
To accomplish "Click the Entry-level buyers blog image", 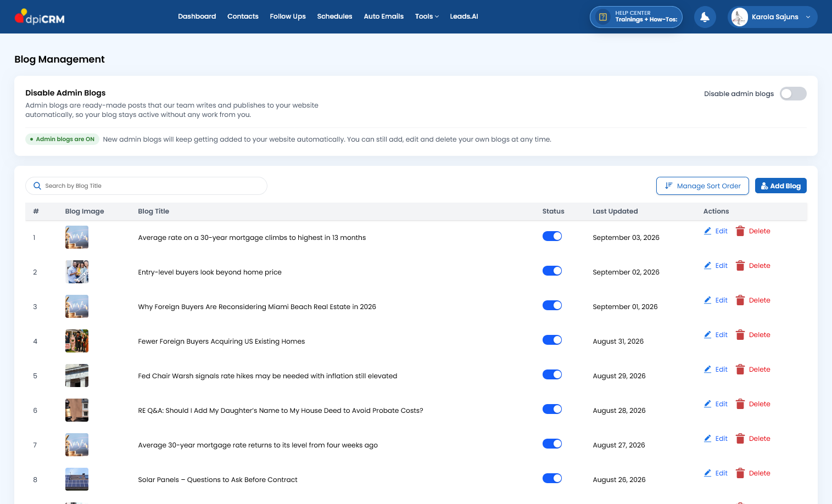I will tap(77, 272).
